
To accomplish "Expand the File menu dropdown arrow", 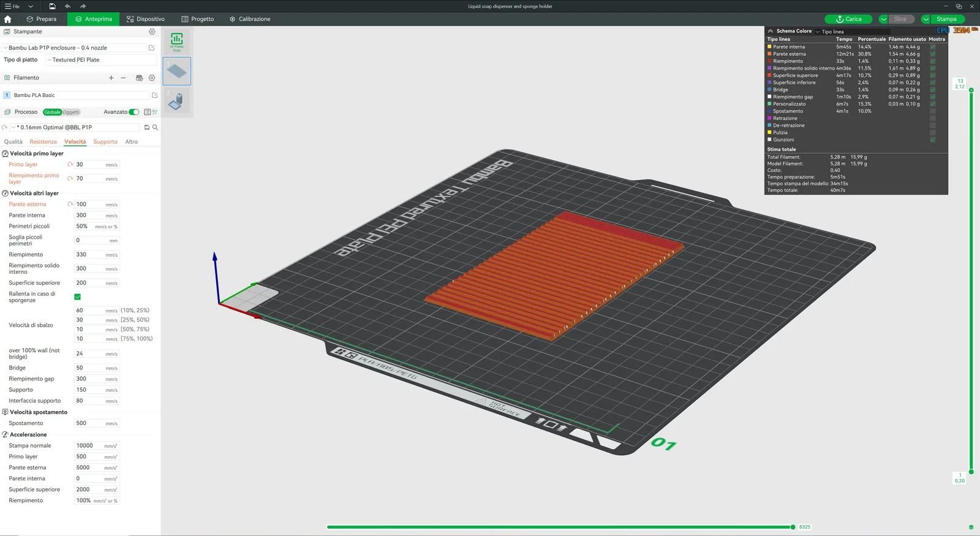I will pyautogui.click(x=31, y=6).
